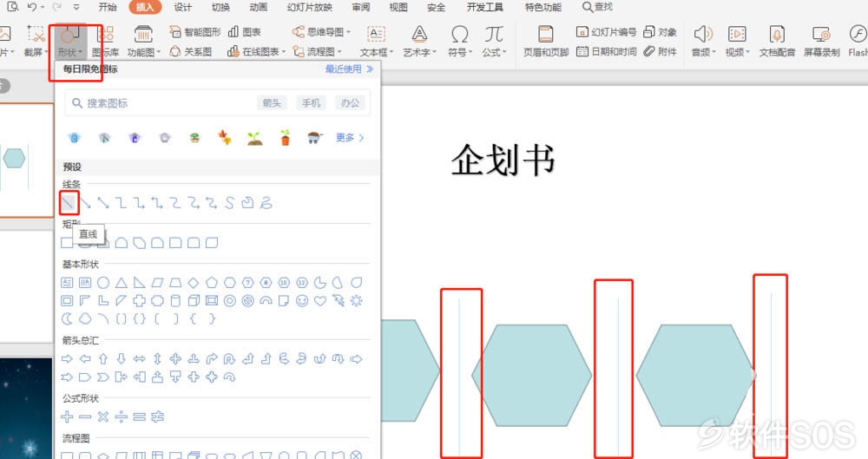The width and height of the screenshot is (868, 459).
Task: Insert the heart shape
Action: (x=320, y=300)
